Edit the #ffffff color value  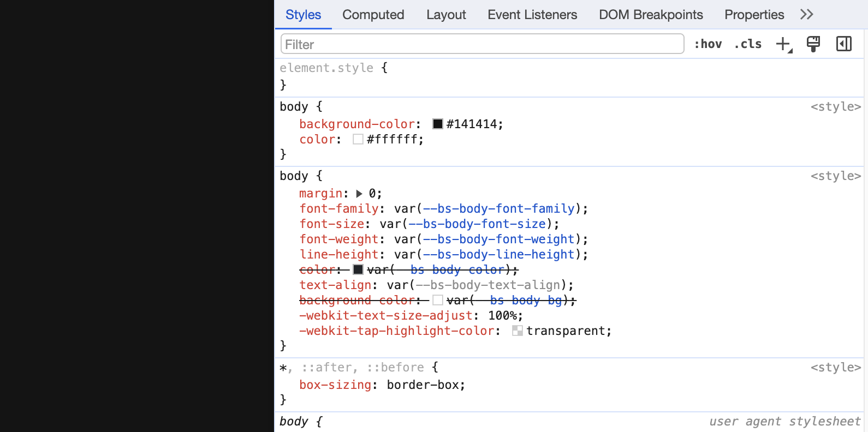[392, 140]
